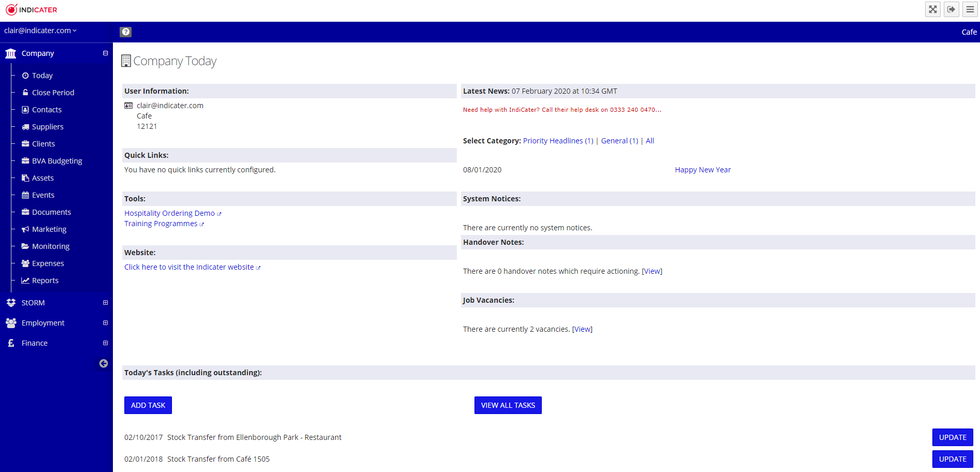This screenshot has width=980, height=472.
Task: Open the help question mark icon
Action: [x=125, y=32]
